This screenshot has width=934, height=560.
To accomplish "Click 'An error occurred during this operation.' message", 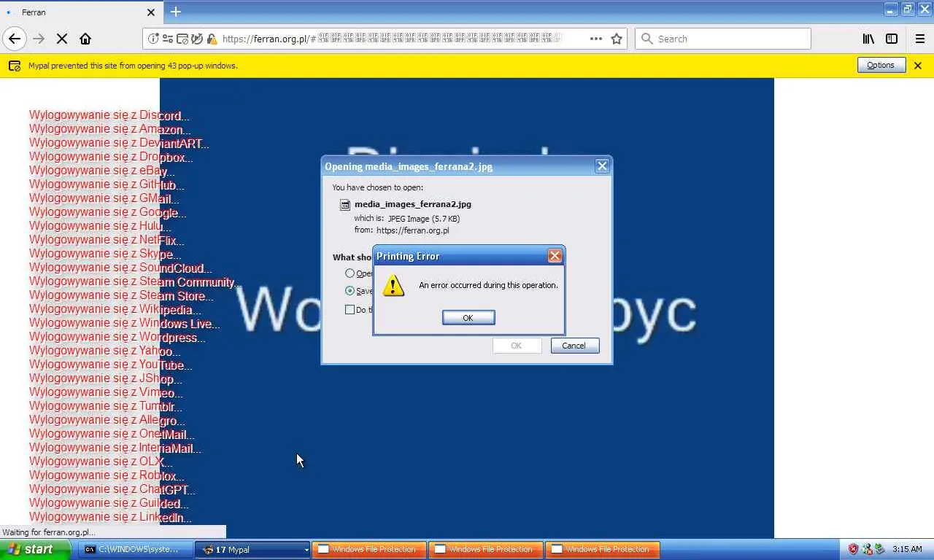I will pos(488,285).
